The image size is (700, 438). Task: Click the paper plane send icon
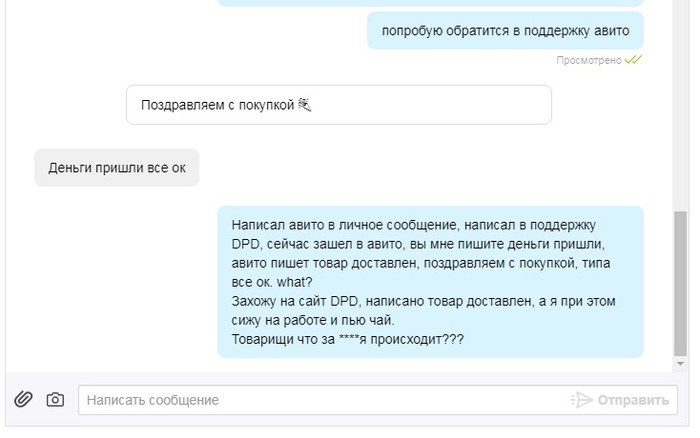point(581,400)
